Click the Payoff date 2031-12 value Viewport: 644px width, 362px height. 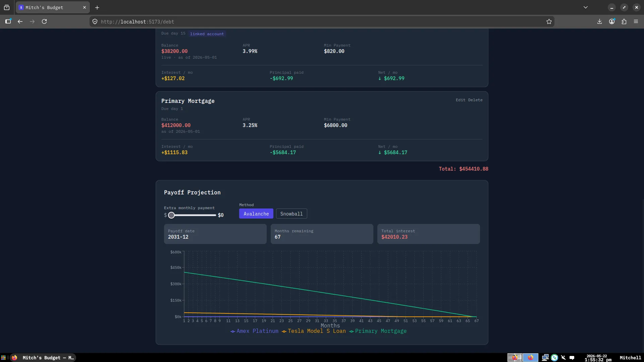coord(178,237)
